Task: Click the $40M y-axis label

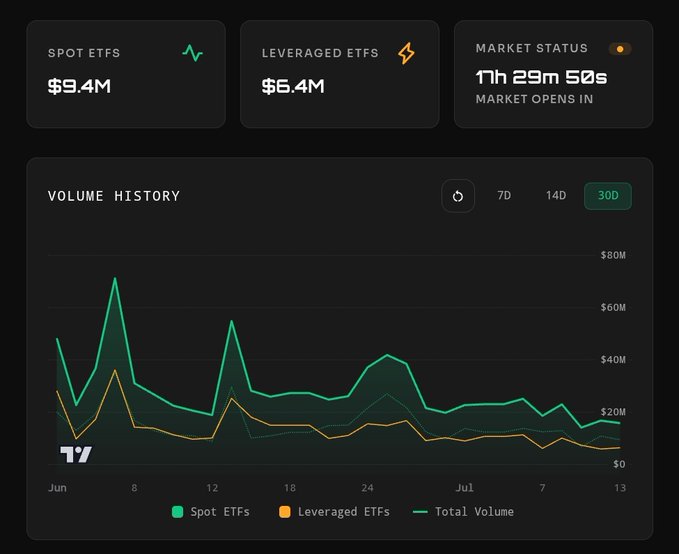Action: click(613, 360)
